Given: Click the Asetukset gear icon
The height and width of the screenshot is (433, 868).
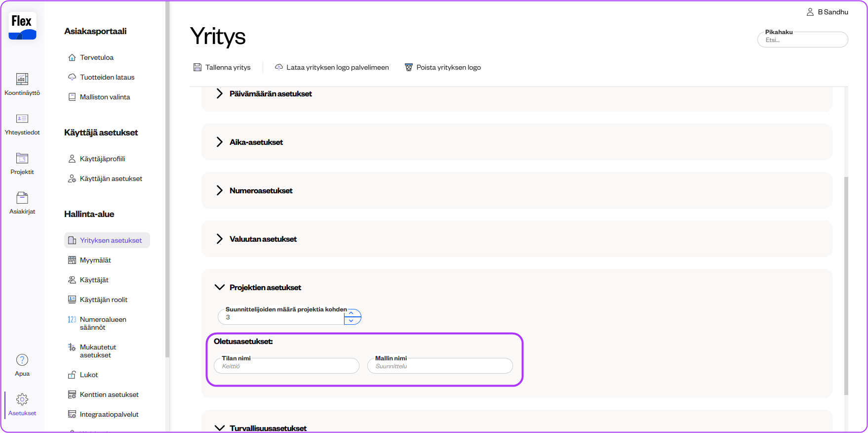Looking at the screenshot, I should tap(22, 399).
